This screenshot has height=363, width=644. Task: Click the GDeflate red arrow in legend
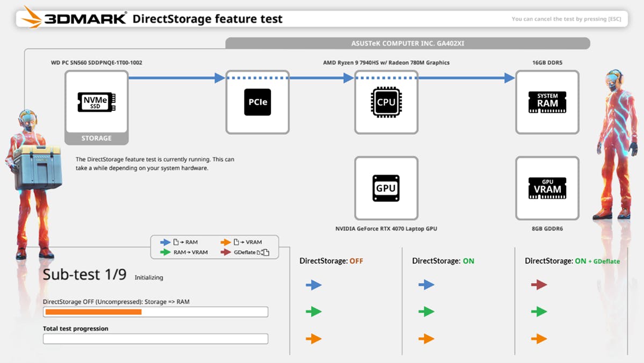click(225, 252)
